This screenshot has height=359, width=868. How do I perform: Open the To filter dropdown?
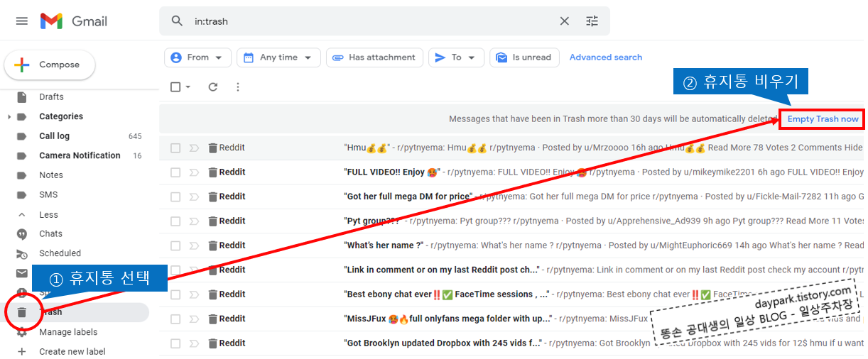[456, 57]
